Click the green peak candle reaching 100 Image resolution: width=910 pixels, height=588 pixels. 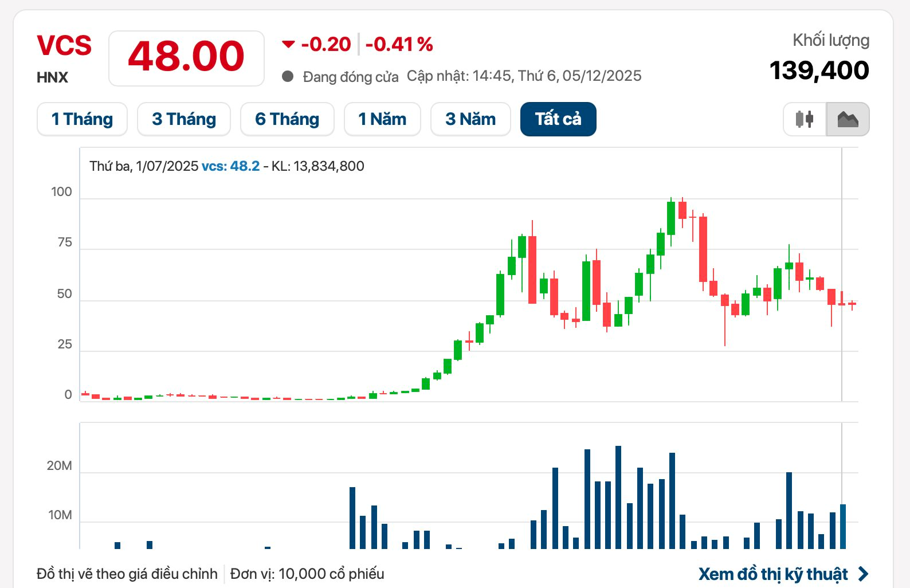(x=671, y=218)
